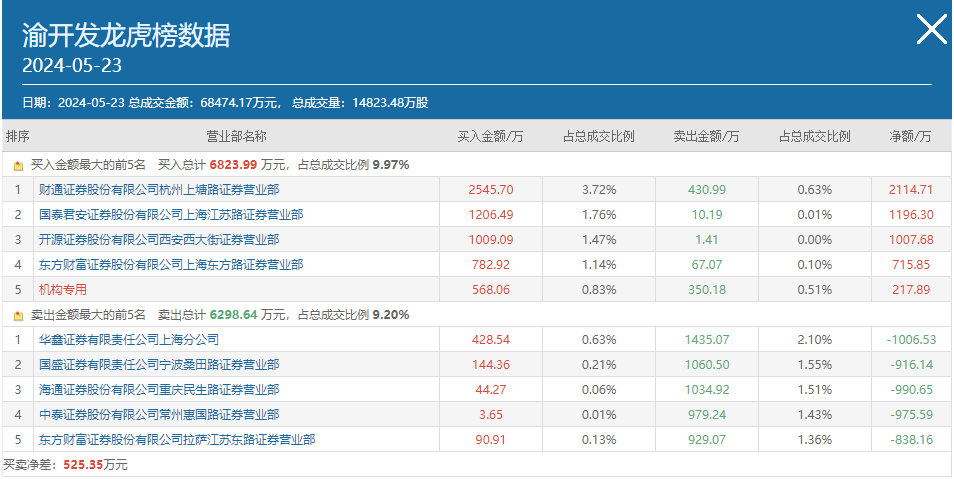Click the 卖出金额/万 column header
This screenshot has height=479, width=954.
click(706, 136)
